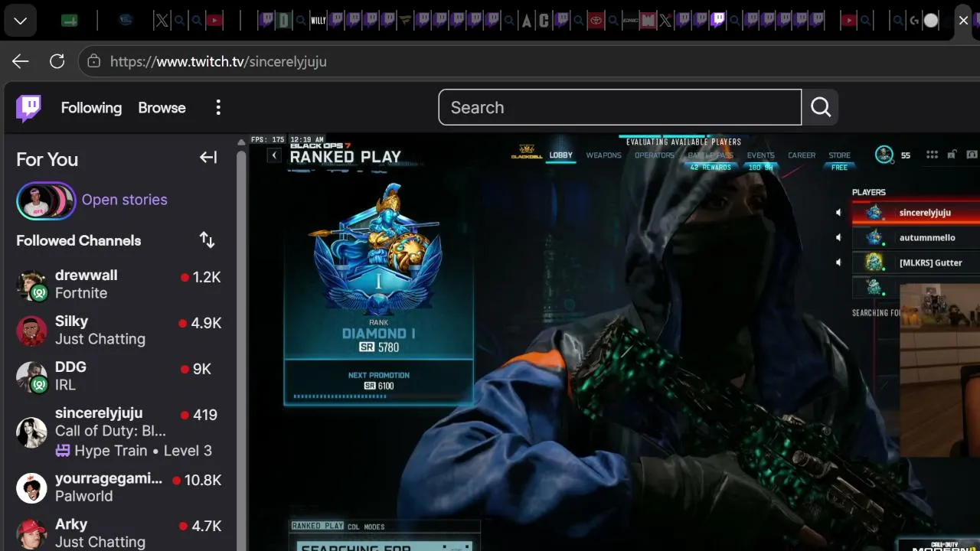Click the streamer webcam overlay
The height and width of the screenshot is (551, 980).
coord(939,370)
